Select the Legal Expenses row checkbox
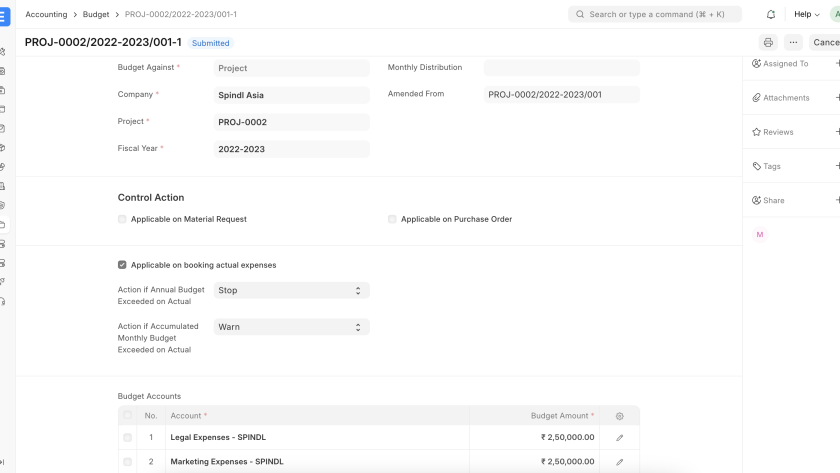The width and height of the screenshot is (840, 473). pos(127,438)
